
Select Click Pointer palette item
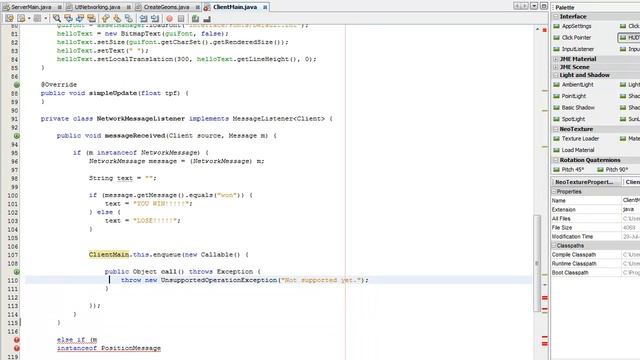point(572,38)
